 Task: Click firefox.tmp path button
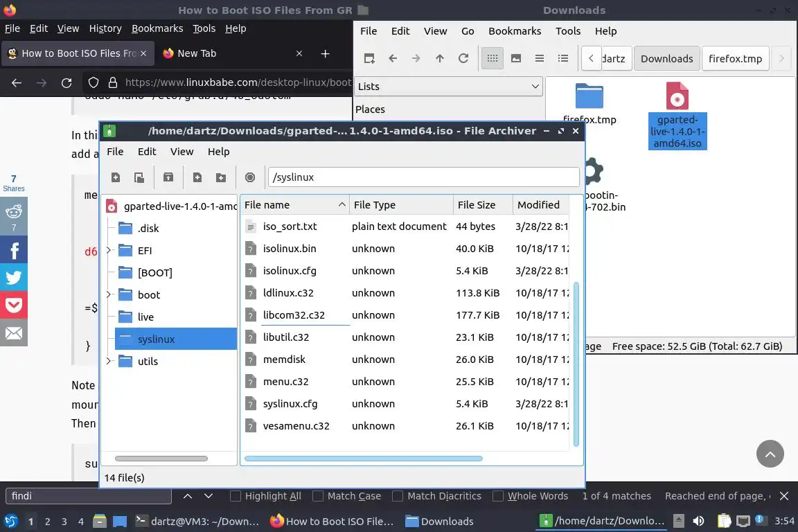tap(736, 59)
